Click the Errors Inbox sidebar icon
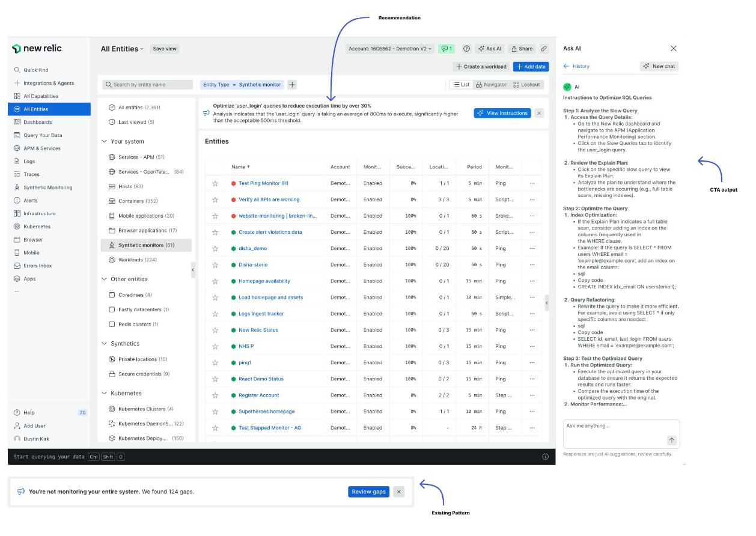This screenshot has width=756, height=536. [x=17, y=266]
